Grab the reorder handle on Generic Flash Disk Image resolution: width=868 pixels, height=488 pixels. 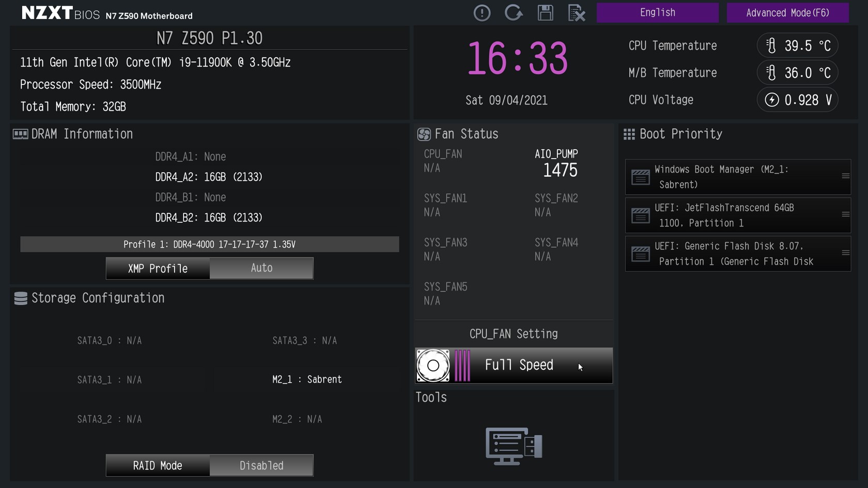[845, 253]
